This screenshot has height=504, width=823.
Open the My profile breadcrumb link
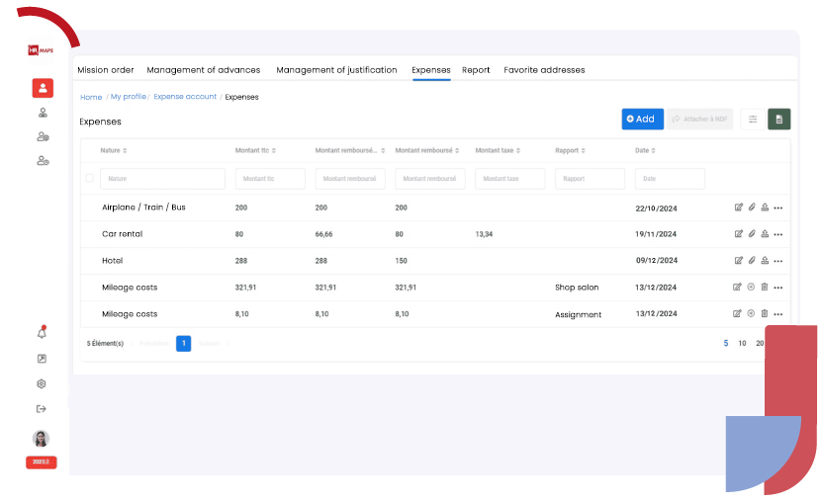click(128, 97)
